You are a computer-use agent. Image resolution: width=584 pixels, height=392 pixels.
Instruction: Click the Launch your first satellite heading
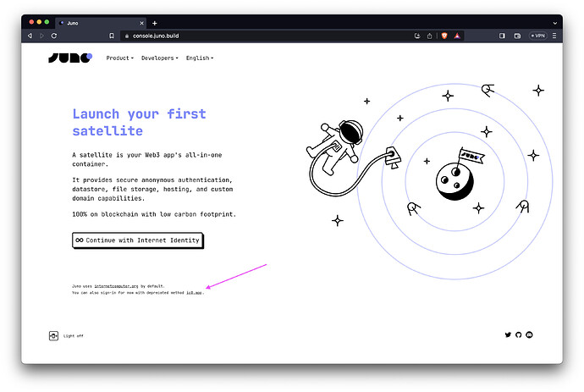(x=139, y=122)
